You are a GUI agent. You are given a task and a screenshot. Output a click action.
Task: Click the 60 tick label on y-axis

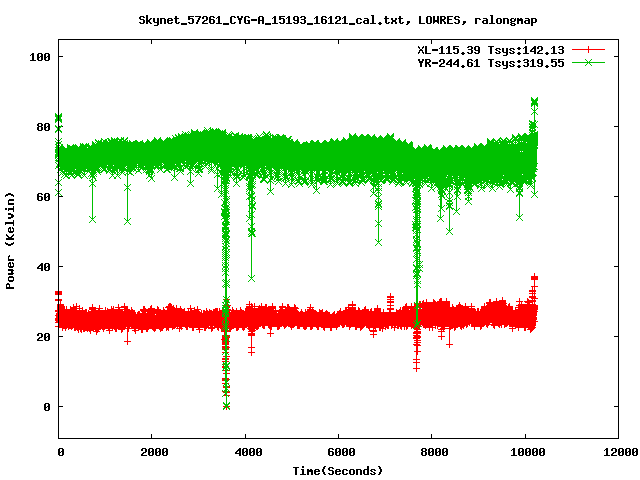(x=42, y=197)
